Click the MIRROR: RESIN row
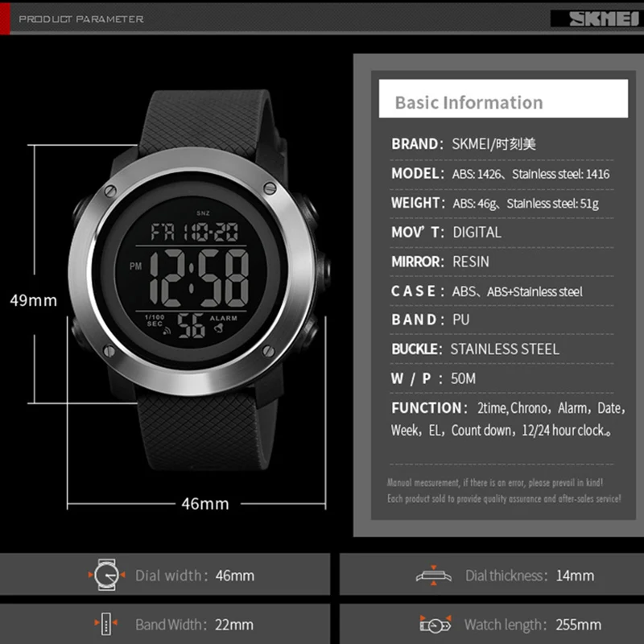Viewport: 644px width, 644px height. point(440,261)
